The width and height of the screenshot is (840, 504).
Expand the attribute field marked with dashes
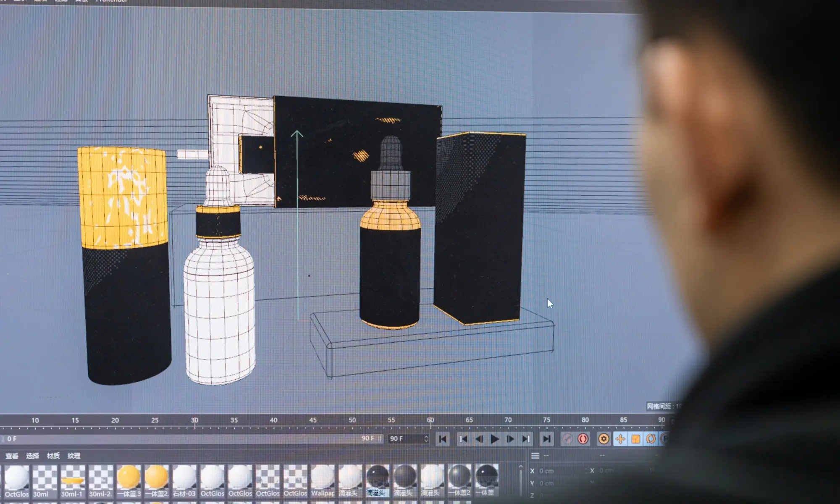546,455
